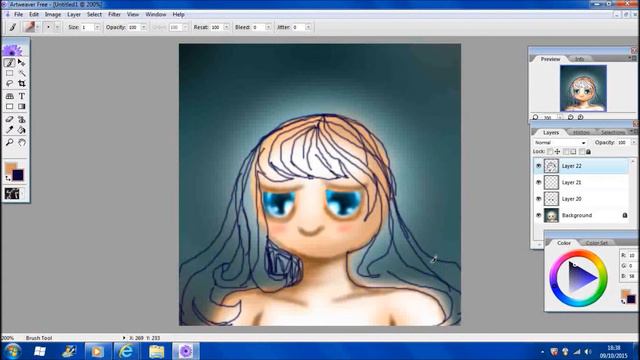Image resolution: width=640 pixels, height=360 pixels.
Task: Swap colors icon in Color panel
Action: click(x=623, y=302)
